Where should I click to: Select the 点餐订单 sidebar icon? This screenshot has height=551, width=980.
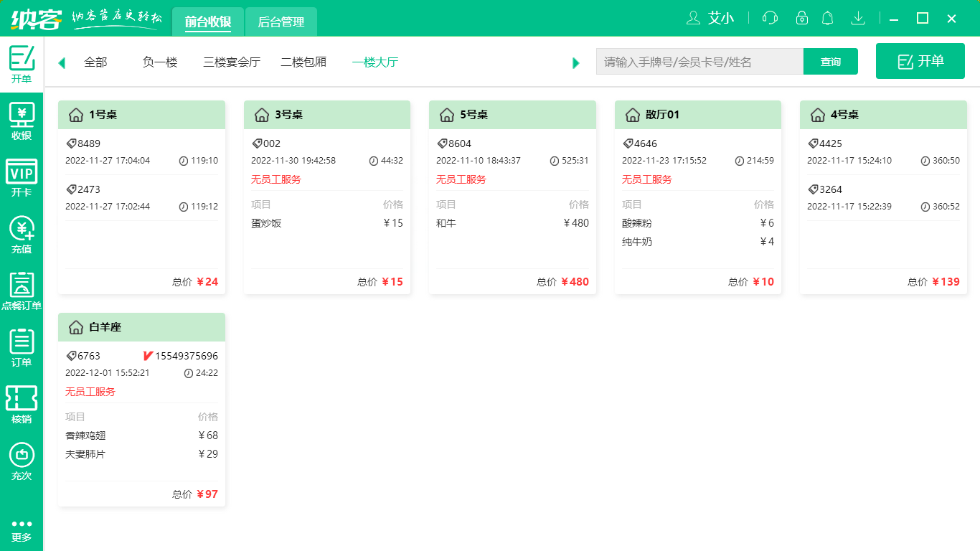click(22, 291)
